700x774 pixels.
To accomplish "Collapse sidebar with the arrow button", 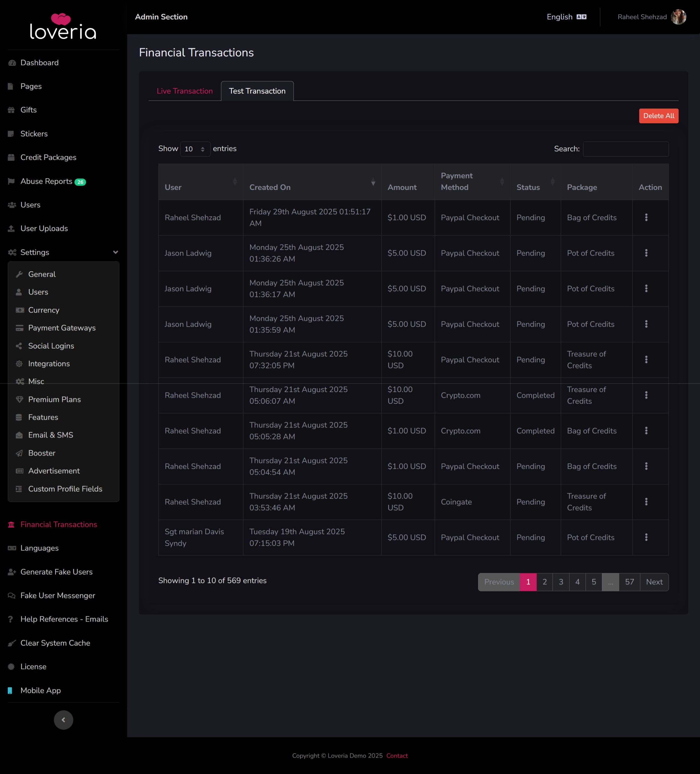I will [63, 720].
